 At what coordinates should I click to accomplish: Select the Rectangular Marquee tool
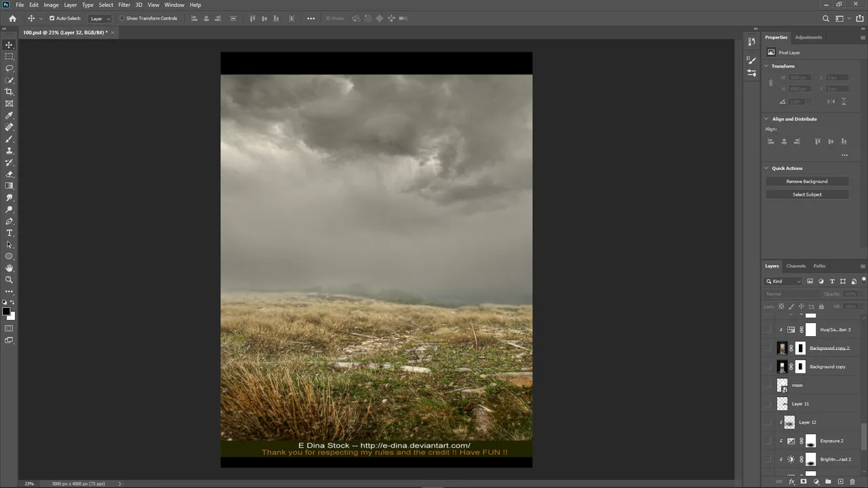9,56
